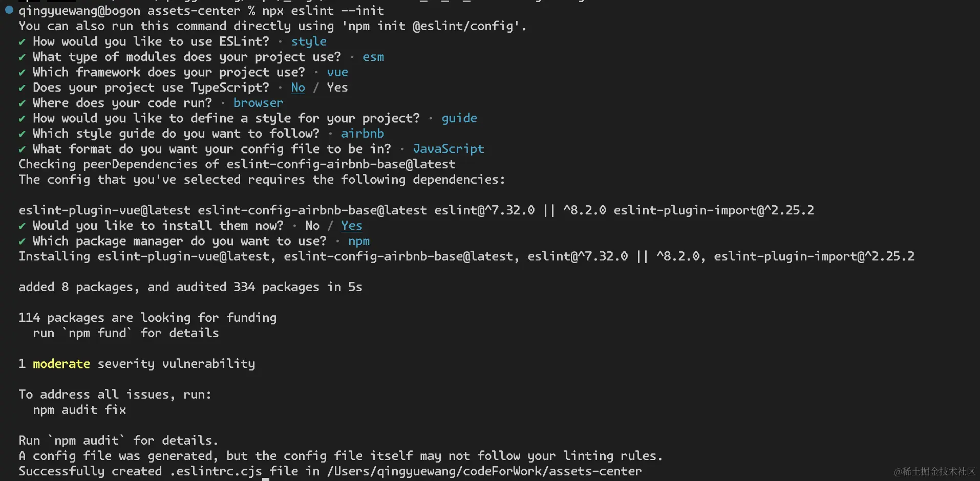Click the checkmark beside 'How would you like to use ESLint'

click(x=22, y=42)
